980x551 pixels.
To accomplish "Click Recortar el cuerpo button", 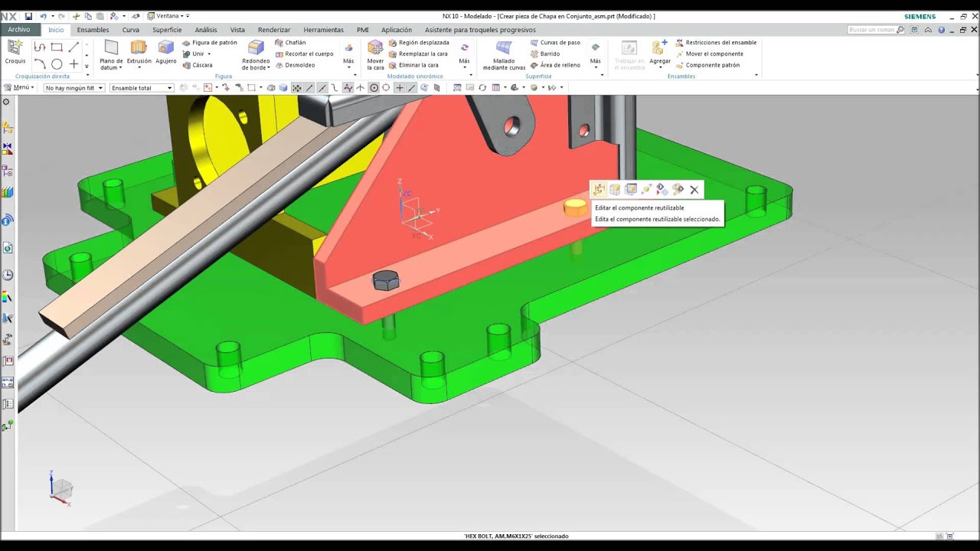I will (304, 54).
